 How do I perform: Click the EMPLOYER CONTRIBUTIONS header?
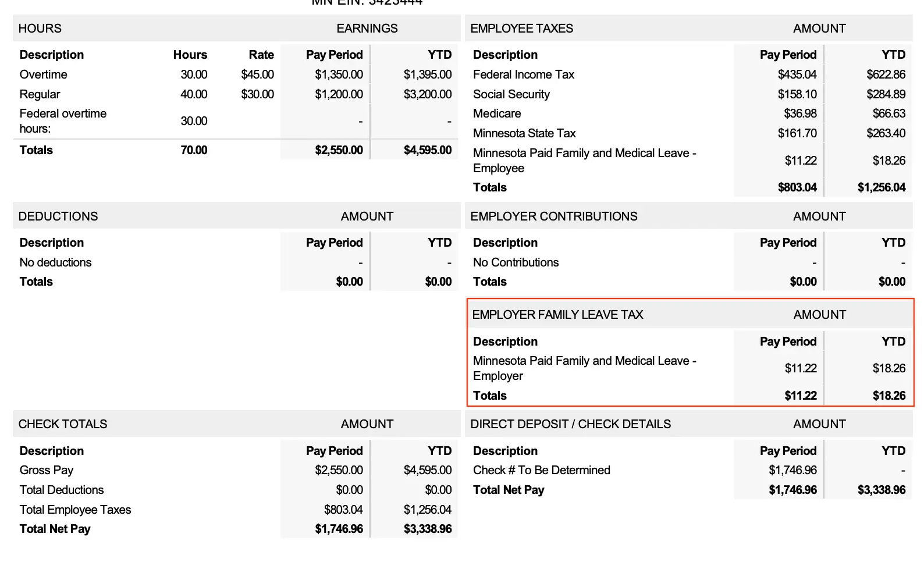coord(554,216)
